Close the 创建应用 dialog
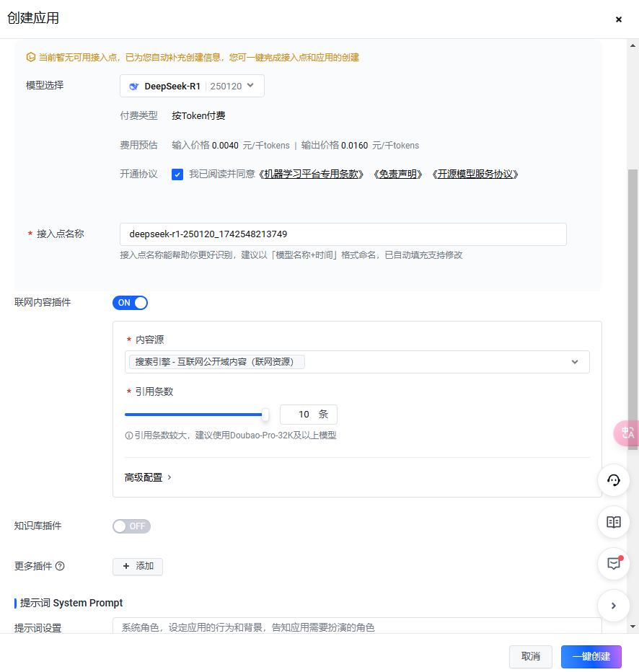Image resolution: width=639 pixels, height=672 pixels. [x=619, y=19]
